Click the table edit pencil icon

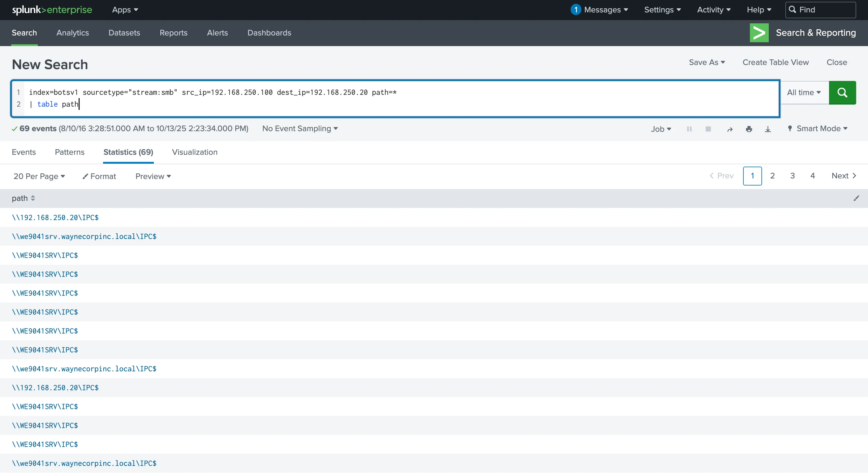pos(856,198)
